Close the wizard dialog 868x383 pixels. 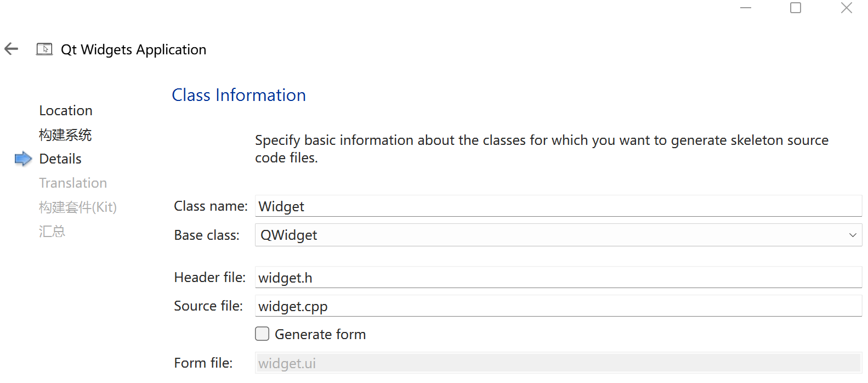pyautogui.click(x=846, y=8)
